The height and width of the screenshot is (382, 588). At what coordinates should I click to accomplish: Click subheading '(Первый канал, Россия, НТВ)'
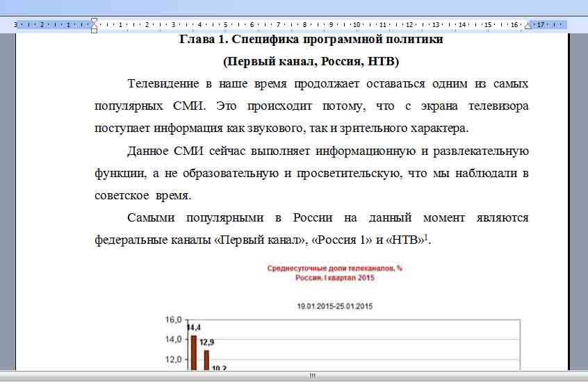tap(311, 61)
